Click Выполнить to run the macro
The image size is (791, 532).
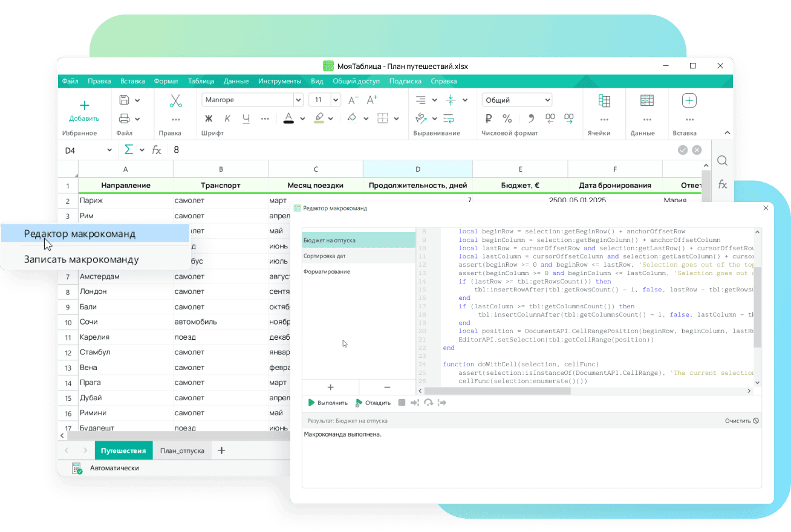click(328, 403)
